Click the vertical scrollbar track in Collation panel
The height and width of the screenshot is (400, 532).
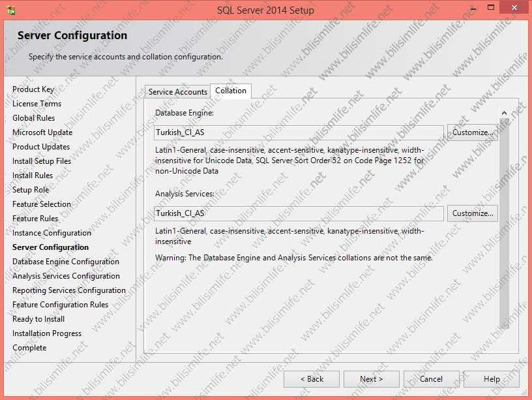tap(504, 224)
